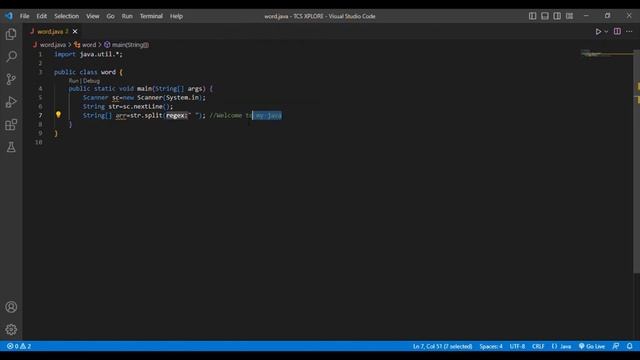This screenshot has width=640, height=360.
Task: Open the Help menu
Action: (x=176, y=16)
